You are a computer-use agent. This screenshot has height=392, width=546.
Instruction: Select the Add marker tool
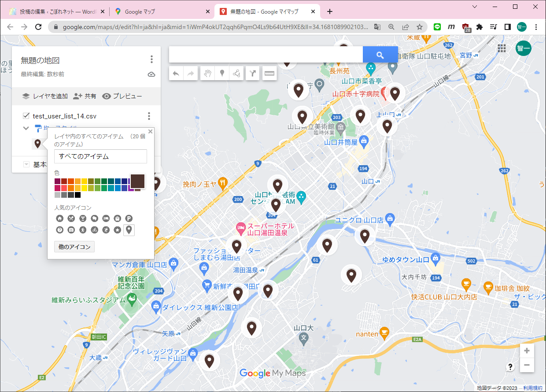(222, 74)
